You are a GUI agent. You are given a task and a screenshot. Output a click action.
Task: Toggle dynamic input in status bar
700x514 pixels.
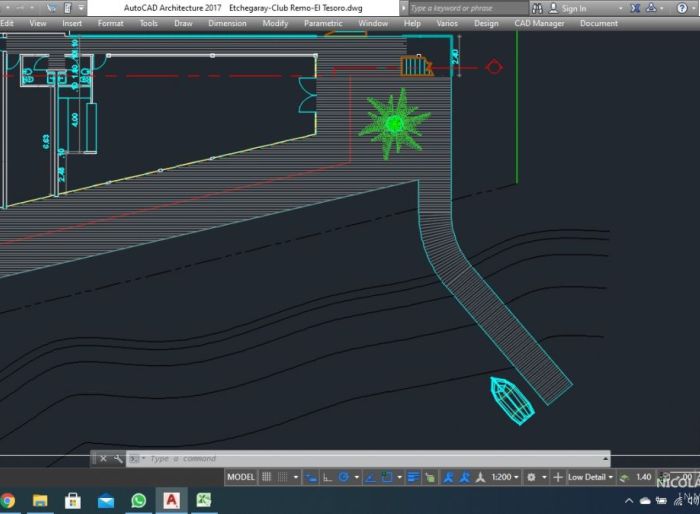pyautogui.click(x=311, y=477)
